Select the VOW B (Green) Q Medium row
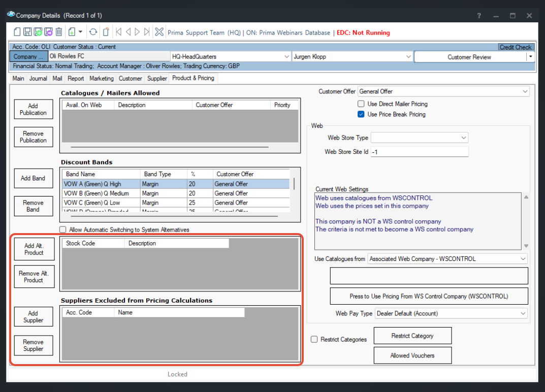 point(176,193)
